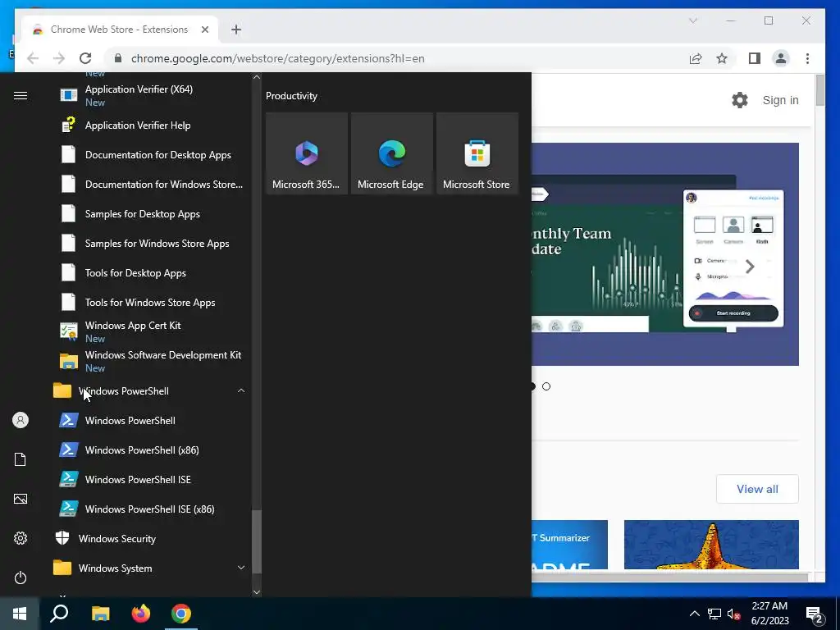Reload the Chrome page
Screen dimensions: 840x630
click(x=85, y=58)
